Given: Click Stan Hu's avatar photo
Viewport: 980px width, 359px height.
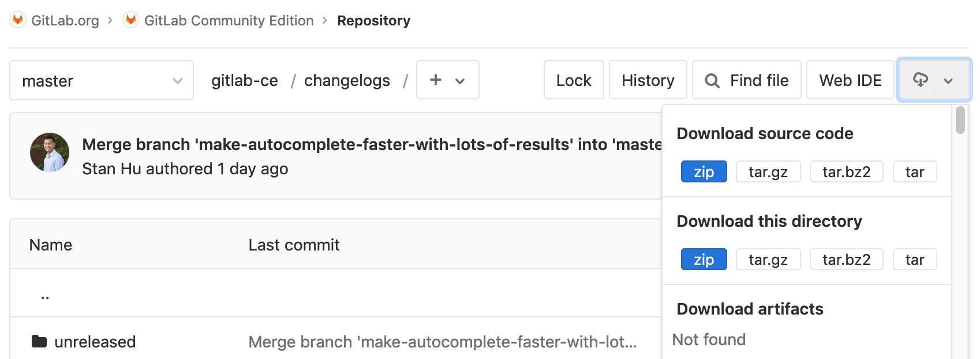Looking at the screenshot, I should coord(50,152).
